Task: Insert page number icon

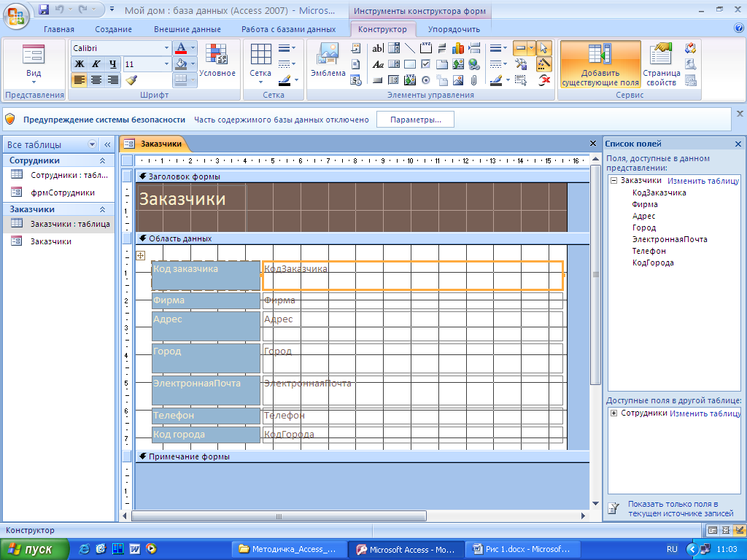Action: (356, 64)
